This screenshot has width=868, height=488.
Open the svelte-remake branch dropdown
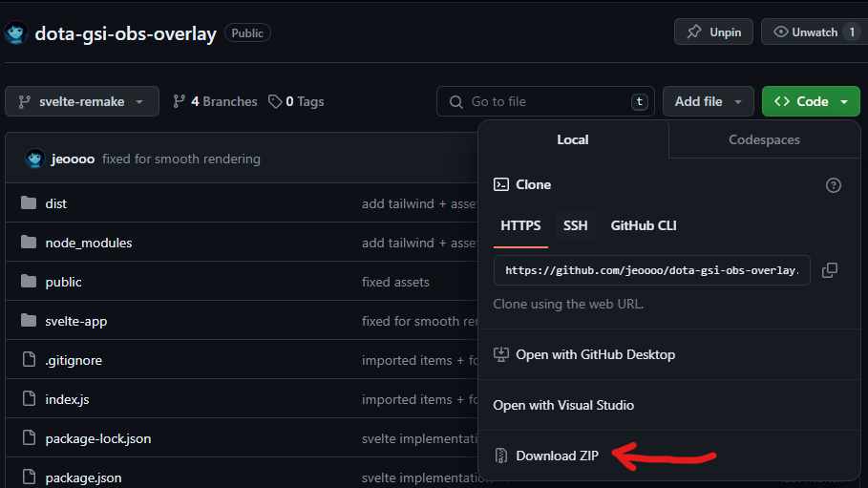click(82, 101)
